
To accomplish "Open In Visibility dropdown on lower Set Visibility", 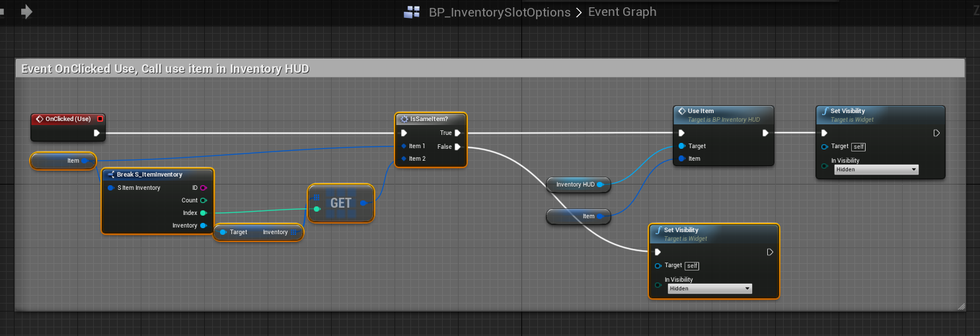I will pyautogui.click(x=710, y=288).
